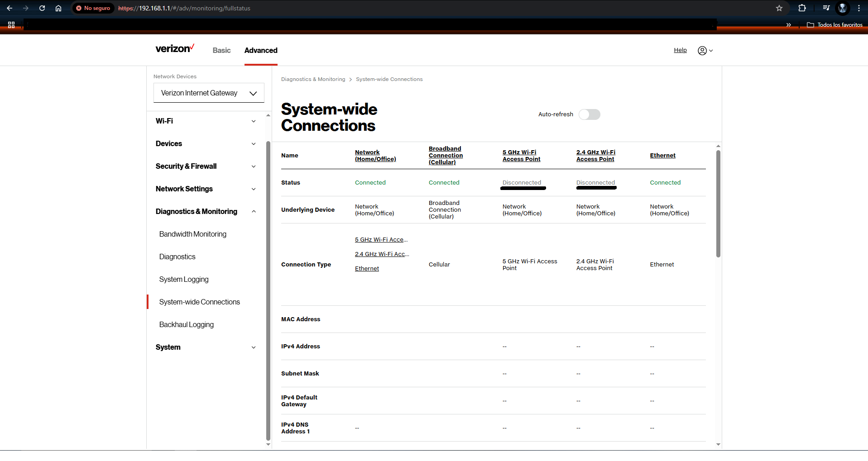Click the connections table vertical scrollbar
The height and width of the screenshot is (461, 868).
[x=718, y=204]
